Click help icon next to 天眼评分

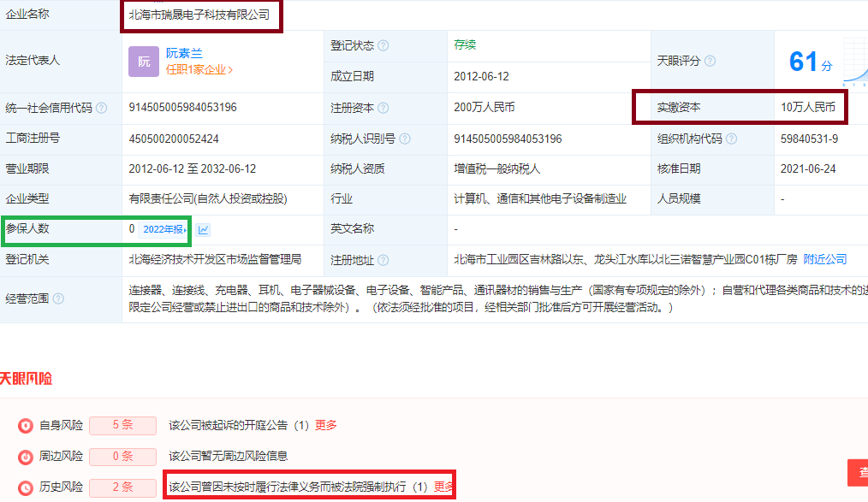710,61
